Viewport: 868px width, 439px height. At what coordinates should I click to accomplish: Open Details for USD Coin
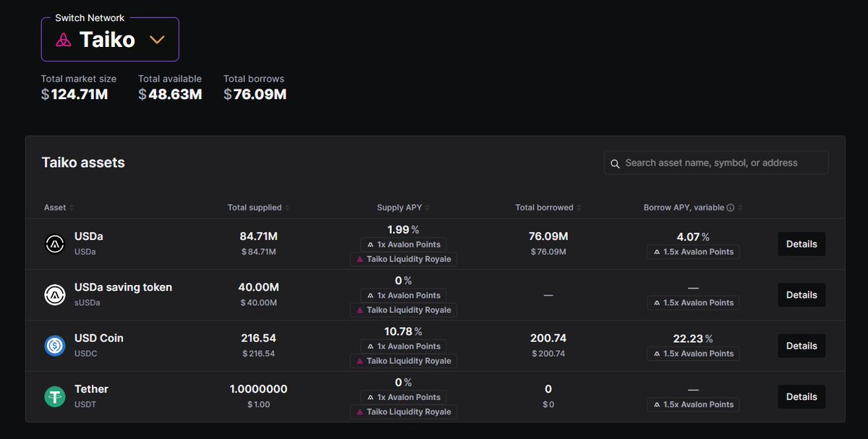point(801,346)
